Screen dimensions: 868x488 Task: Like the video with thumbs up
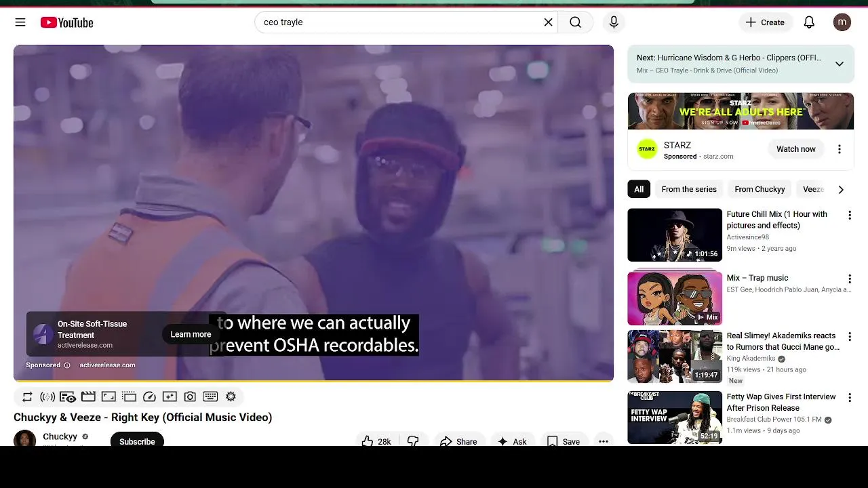(x=376, y=441)
